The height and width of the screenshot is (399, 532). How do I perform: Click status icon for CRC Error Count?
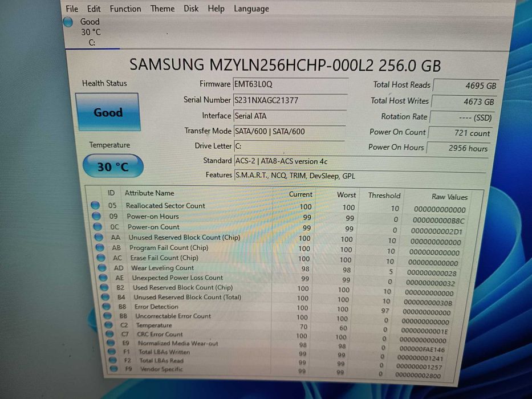[109, 334]
